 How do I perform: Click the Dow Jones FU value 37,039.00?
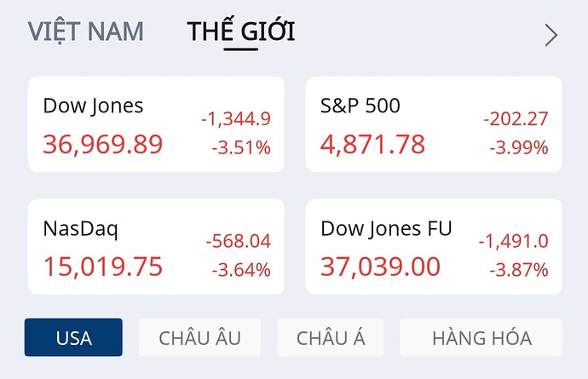pos(380,267)
